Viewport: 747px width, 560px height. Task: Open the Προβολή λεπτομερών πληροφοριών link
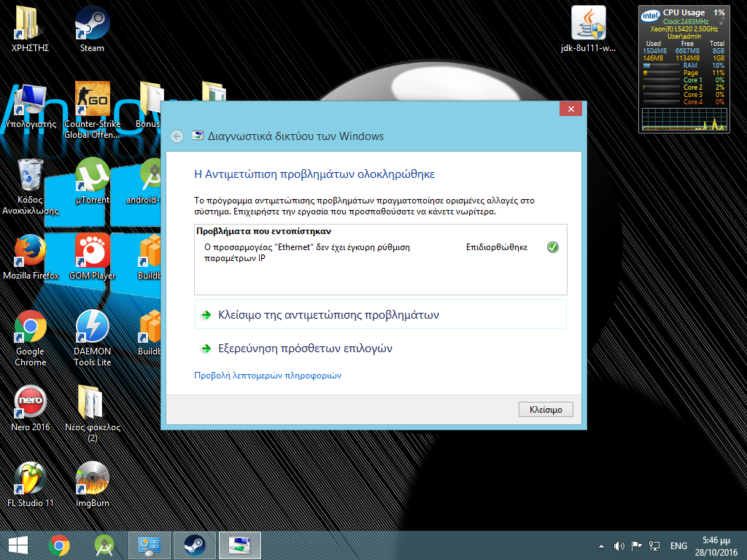pyautogui.click(x=268, y=376)
